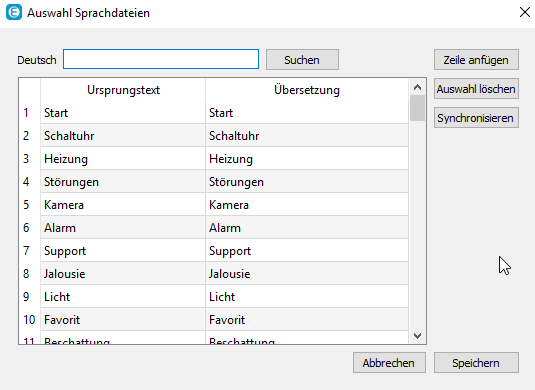This screenshot has height=390, width=535.
Task: Select the Übersetzung column header
Action: tap(307, 90)
